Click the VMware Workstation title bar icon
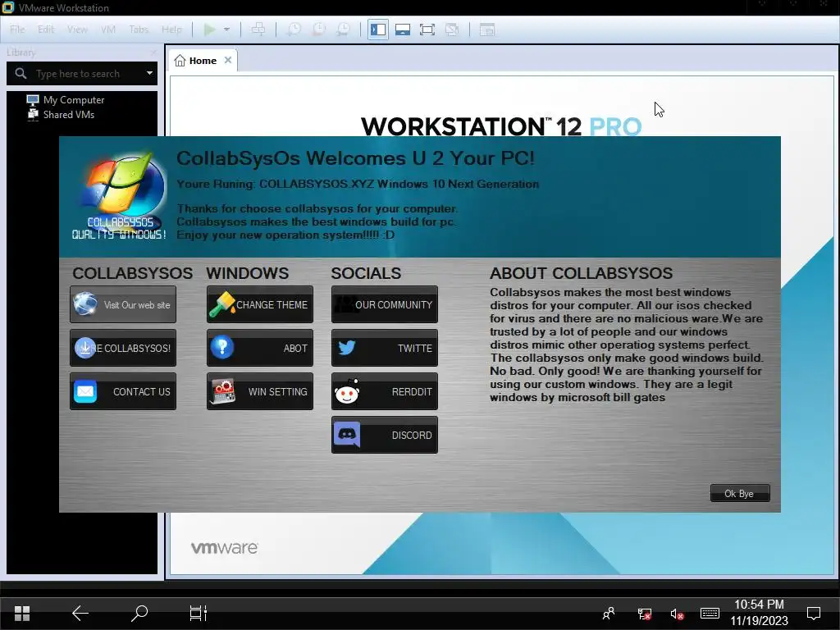The height and width of the screenshot is (630, 840). tap(8, 7)
